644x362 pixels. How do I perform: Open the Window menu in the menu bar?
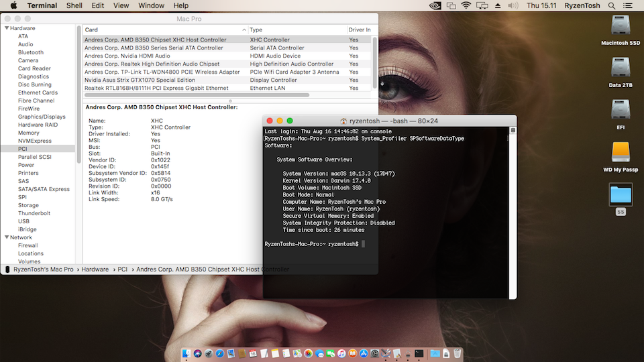coord(151,5)
